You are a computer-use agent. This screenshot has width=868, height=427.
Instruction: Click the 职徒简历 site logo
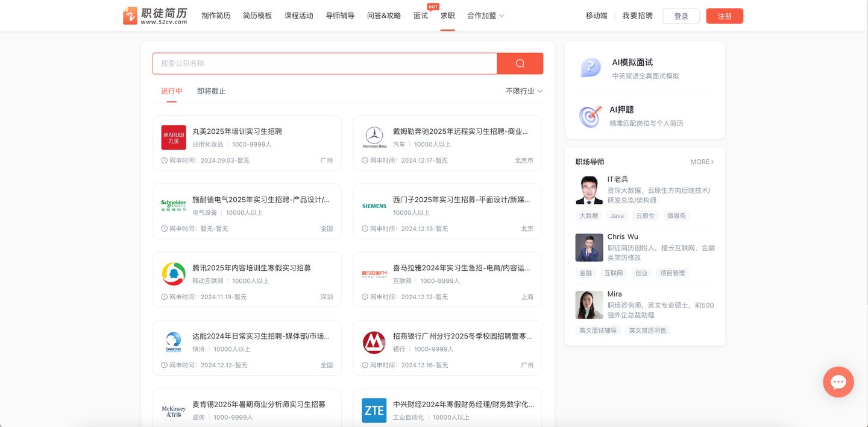[155, 16]
